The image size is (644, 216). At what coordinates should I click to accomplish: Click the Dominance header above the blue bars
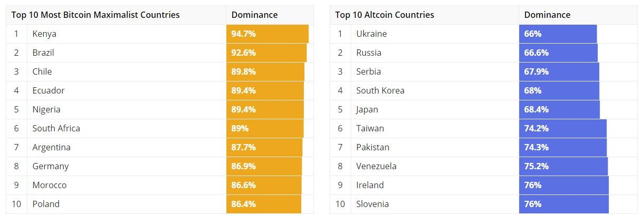coord(547,15)
